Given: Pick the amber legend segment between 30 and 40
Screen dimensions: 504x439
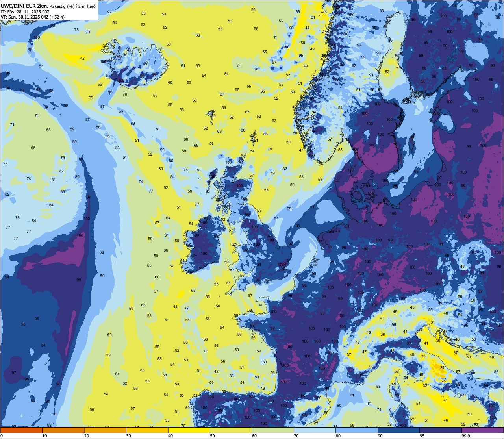Looking at the screenshot, I should pyautogui.click(x=147, y=430).
